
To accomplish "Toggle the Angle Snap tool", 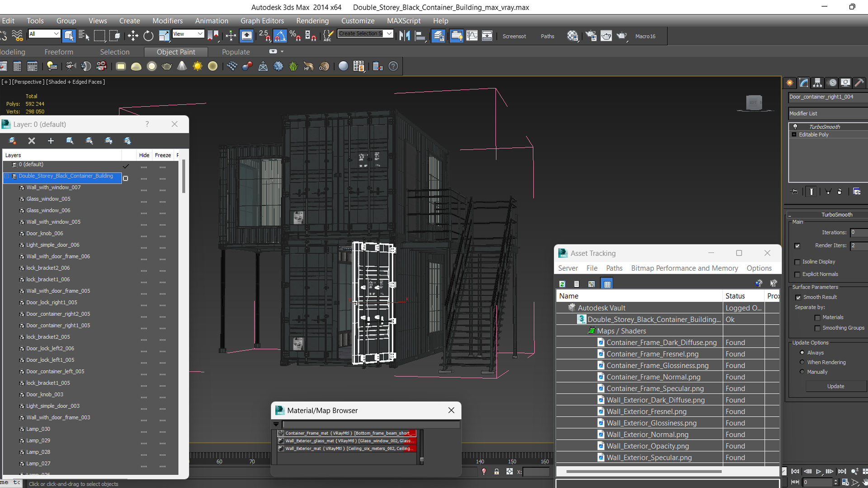I will [280, 36].
